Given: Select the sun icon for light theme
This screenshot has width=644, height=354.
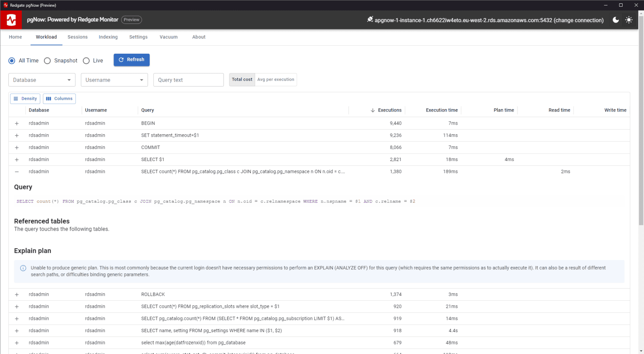Looking at the screenshot, I should (629, 20).
